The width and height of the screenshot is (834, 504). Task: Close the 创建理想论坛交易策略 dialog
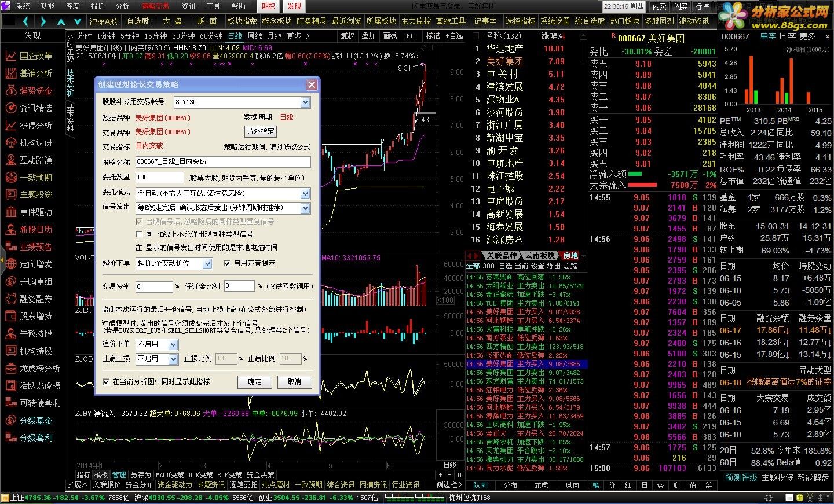click(312, 84)
